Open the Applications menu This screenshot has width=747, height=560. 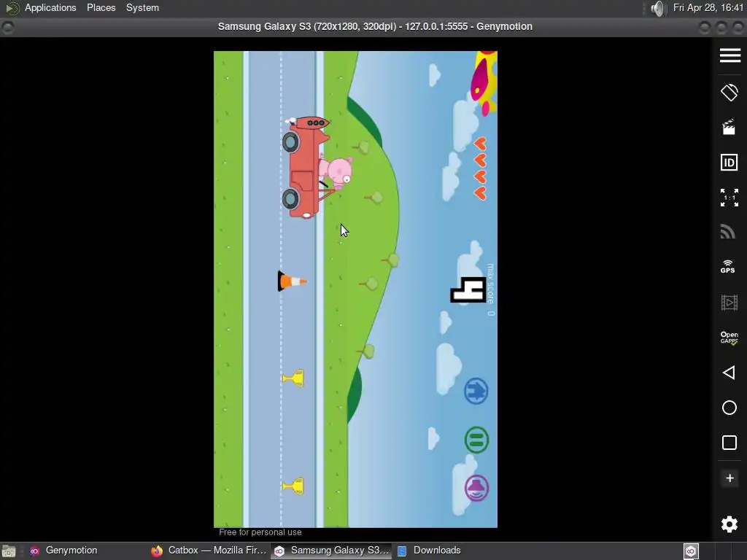pyautogui.click(x=50, y=7)
